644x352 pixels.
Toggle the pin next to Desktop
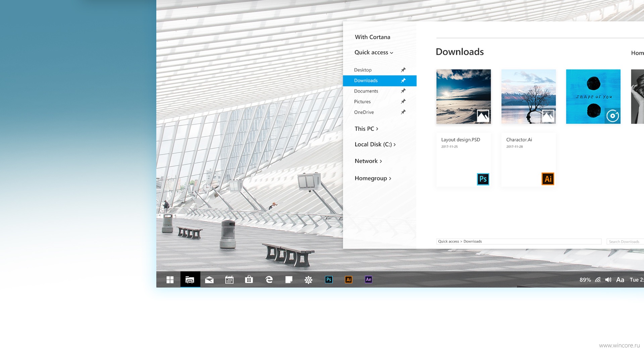coord(403,70)
